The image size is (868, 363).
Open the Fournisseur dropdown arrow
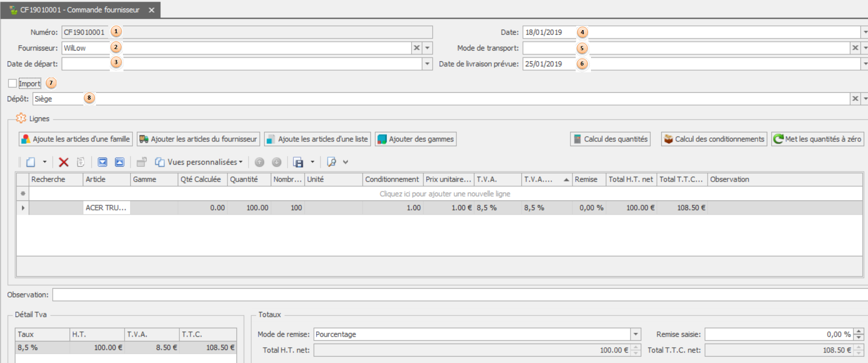click(x=427, y=48)
